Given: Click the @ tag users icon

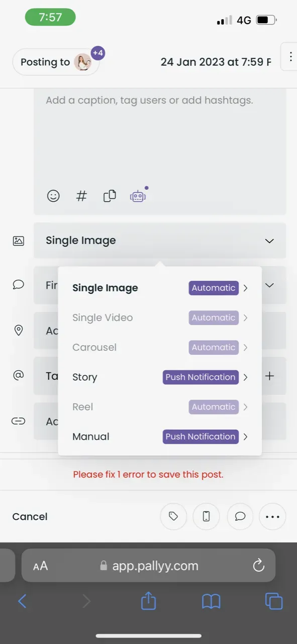Looking at the screenshot, I should 18,375.
